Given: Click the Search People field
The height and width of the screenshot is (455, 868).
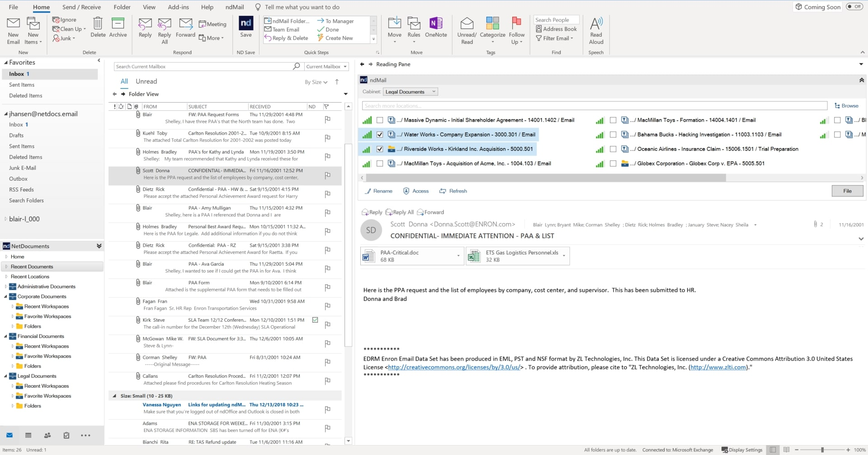Looking at the screenshot, I should (x=557, y=20).
